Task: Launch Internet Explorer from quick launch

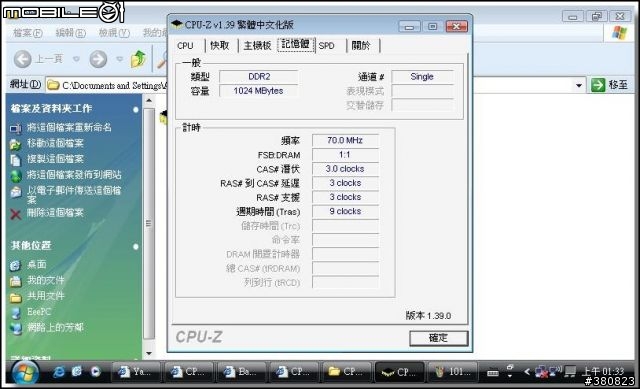Action: pos(59,371)
